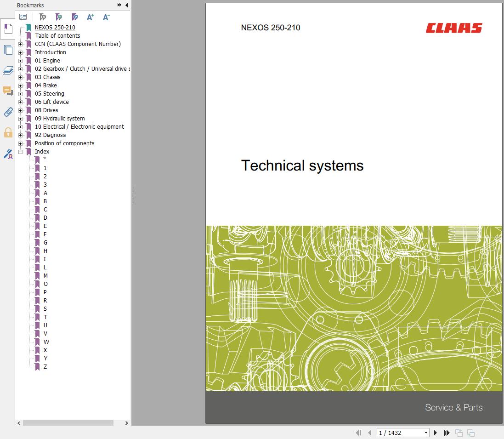Open the Attachments paperclip panel
The height and width of the screenshot is (439, 504).
[x=8, y=112]
